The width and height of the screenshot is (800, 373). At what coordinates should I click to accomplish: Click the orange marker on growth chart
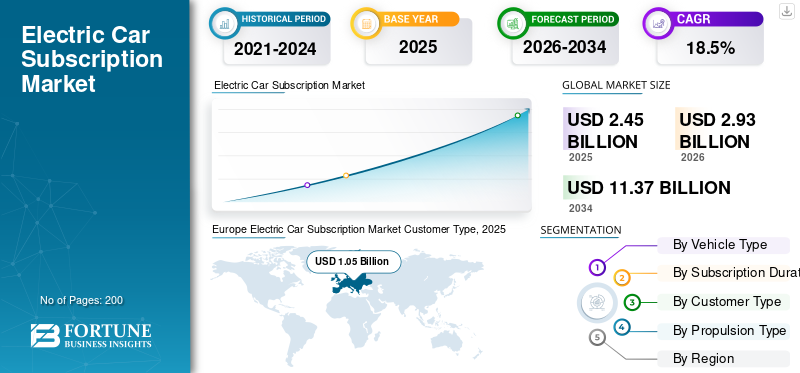[346, 175]
